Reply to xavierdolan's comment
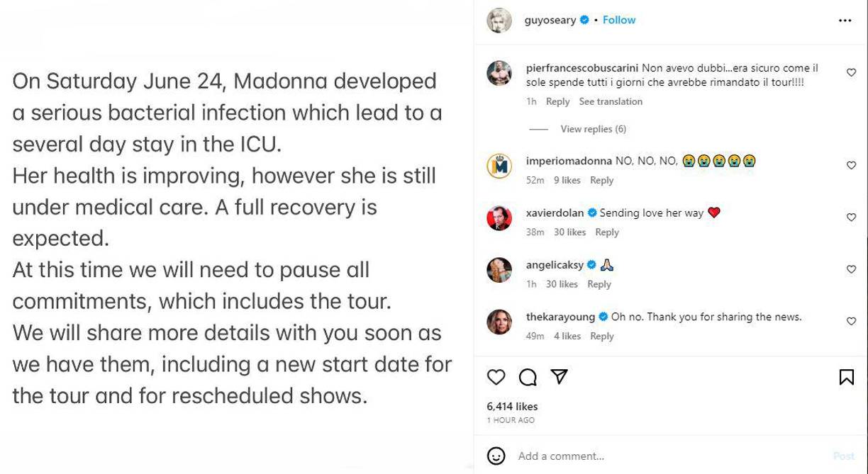 607,232
